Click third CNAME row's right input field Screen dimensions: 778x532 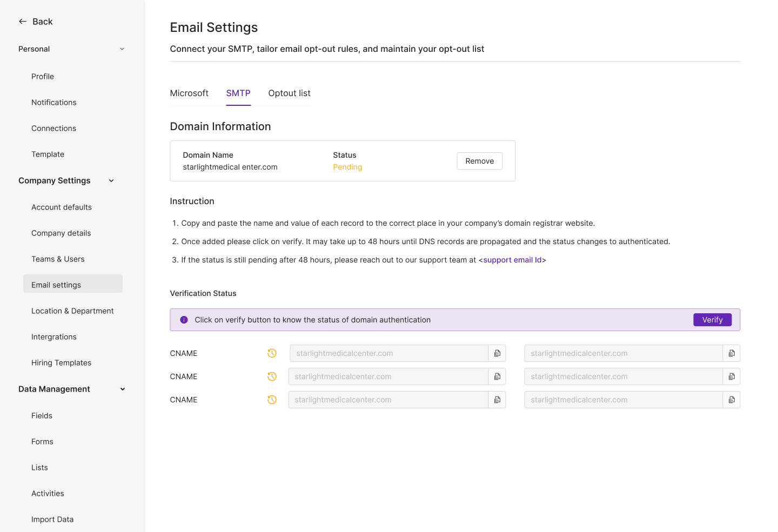[x=623, y=400]
